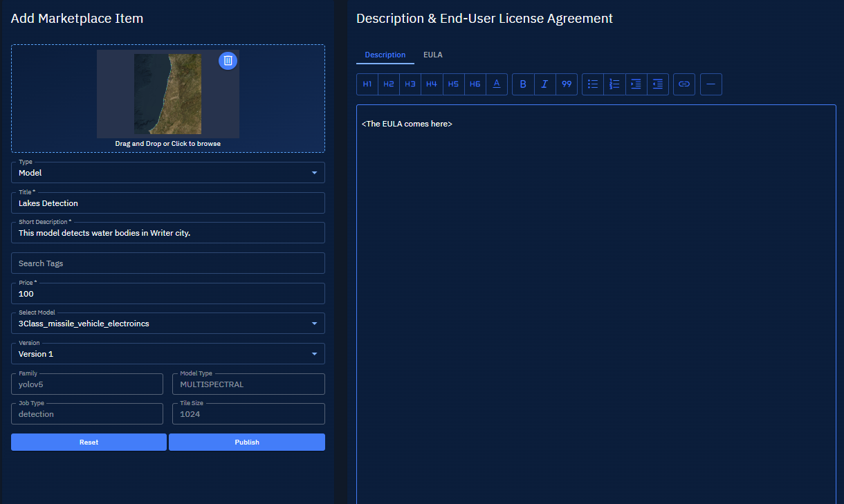Insert a hyperlink with the link icon
The height and width of the screenshot is (504, 844).
point(684,84)
